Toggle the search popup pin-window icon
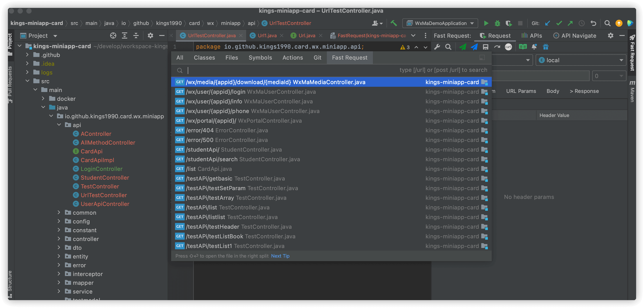Viewport: 644px width, 308px height. click(x=482, y=58)
